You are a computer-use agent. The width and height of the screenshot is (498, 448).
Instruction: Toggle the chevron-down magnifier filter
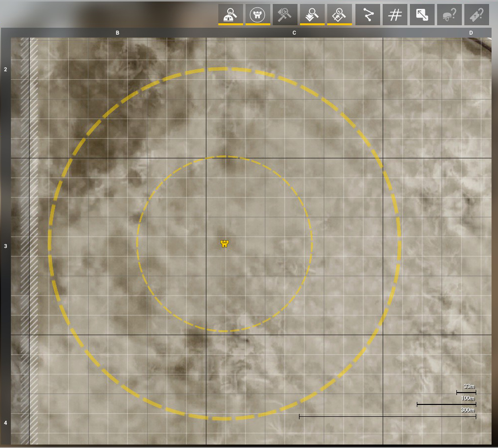coord(312,14)
